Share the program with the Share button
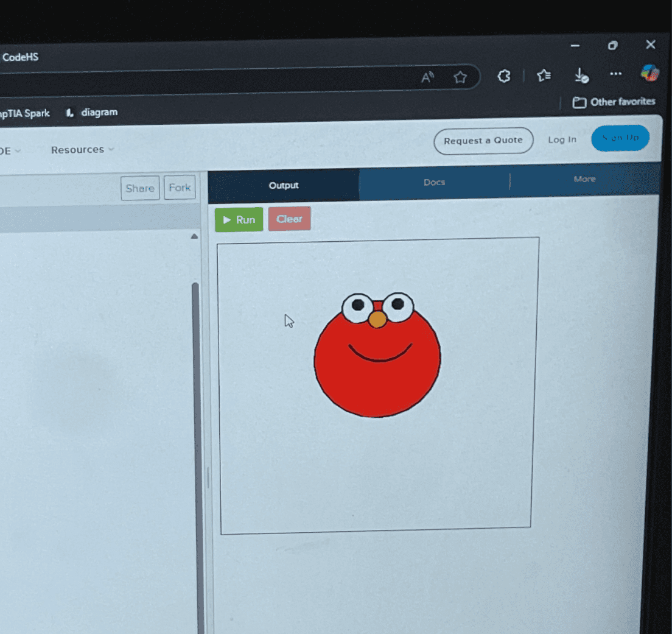 click(140, 188)
